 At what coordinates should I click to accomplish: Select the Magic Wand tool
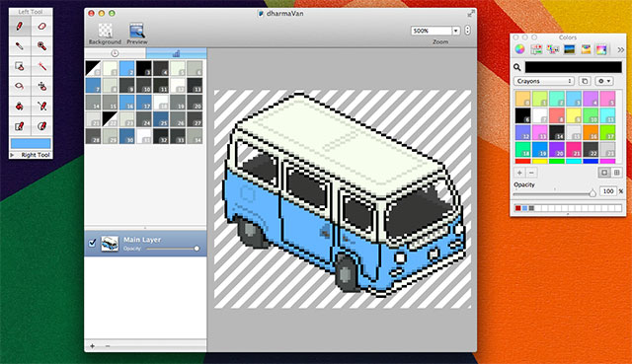41,66
